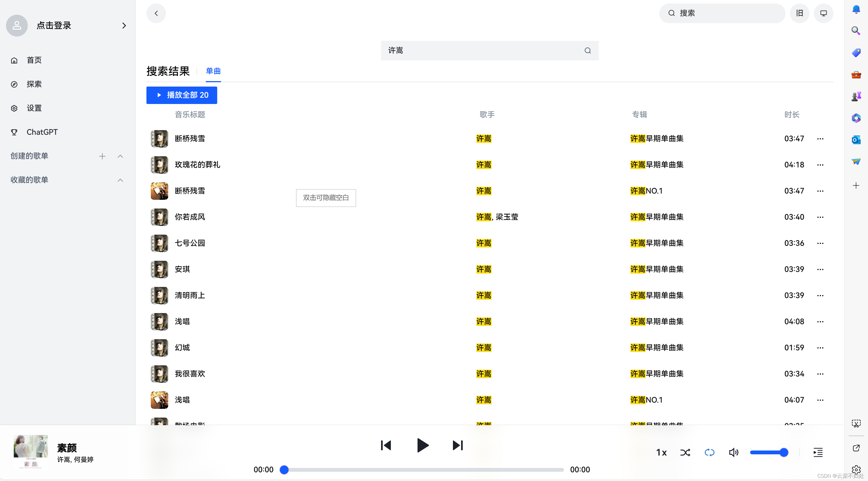The height and width of the screenshot is (481, 868).
Task: Switch to the 单曲 tab
Action: (213, 71)
